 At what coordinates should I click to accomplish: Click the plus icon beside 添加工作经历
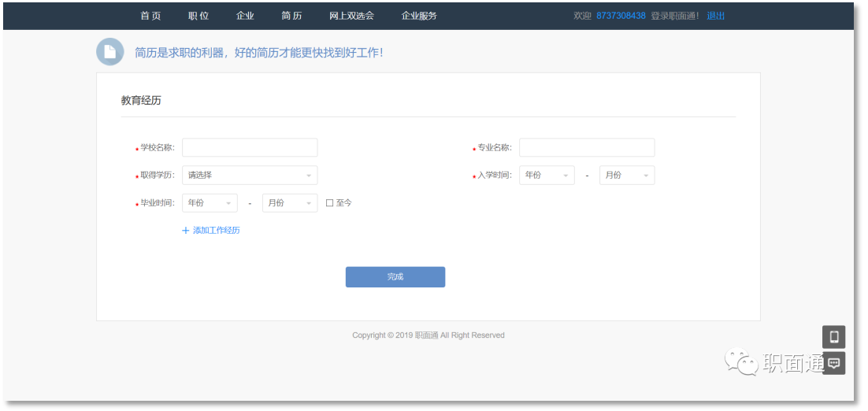coord(186,231)
